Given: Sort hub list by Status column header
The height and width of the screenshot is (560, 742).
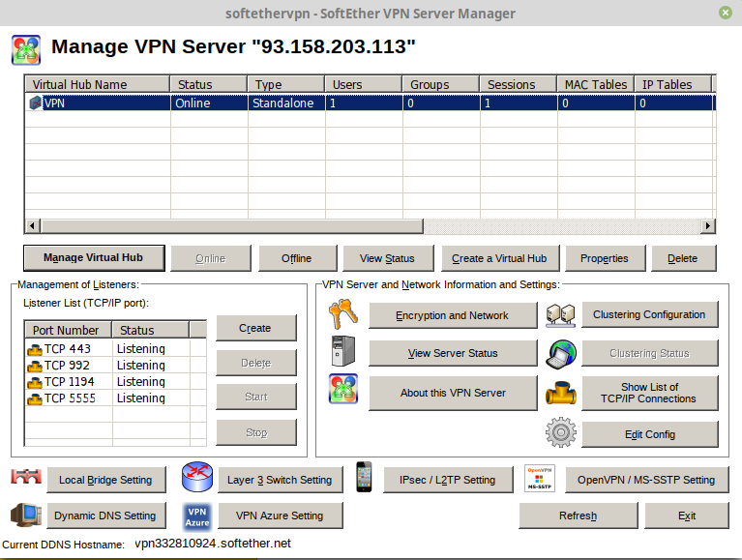Looking at the screenshot, I should 209,85.
